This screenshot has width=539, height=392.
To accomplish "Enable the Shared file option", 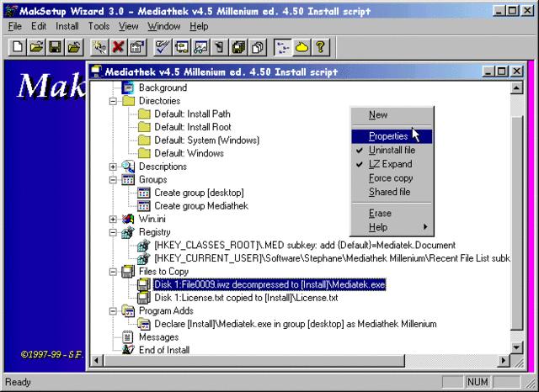I will (391, 192).
